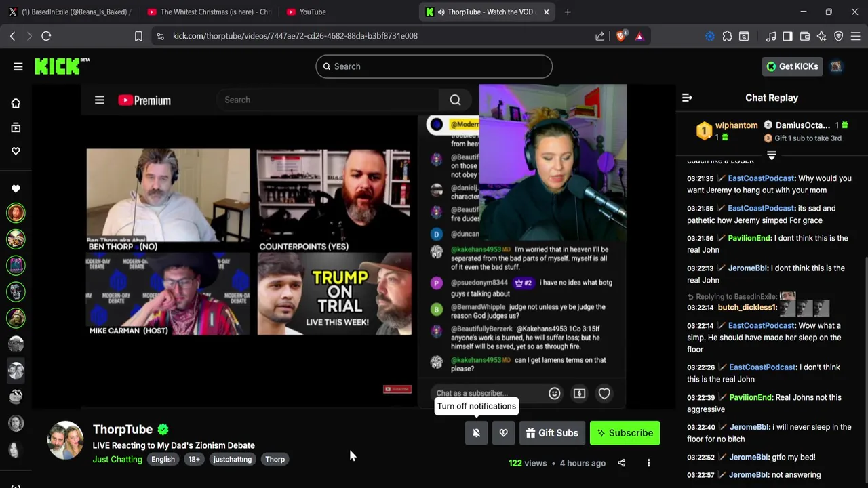Screen dimensions: 868x488
Task: Open the user profile avatar menu
Action: pos(836,66)
